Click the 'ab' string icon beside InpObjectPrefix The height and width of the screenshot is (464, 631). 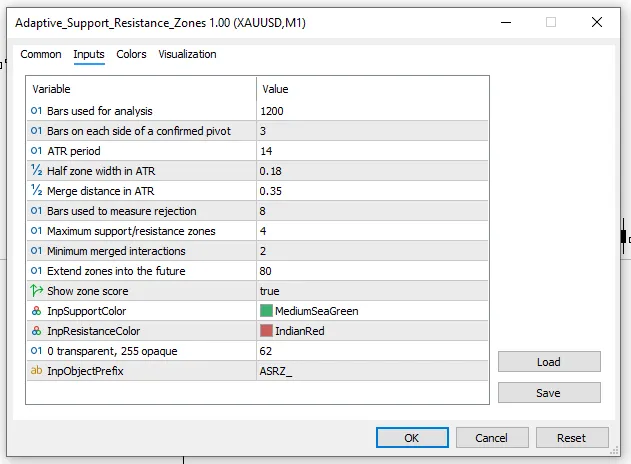pos(36,370)
